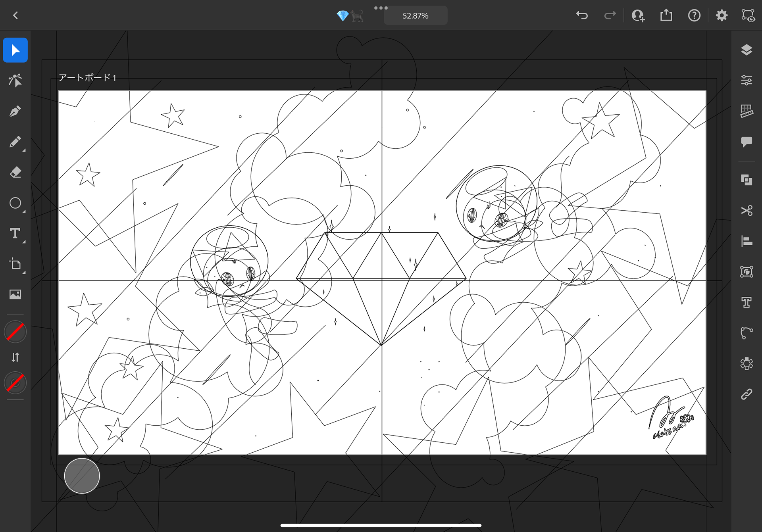The height and width of the screenshot is (532, 762).
Task: Select the Pencil tool
Action: (x=15, y=142)
